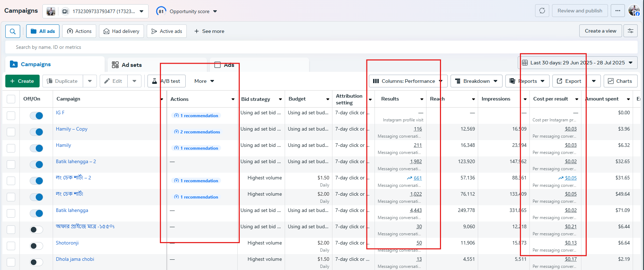Open the Charts panel

click(x=620, y=81)
